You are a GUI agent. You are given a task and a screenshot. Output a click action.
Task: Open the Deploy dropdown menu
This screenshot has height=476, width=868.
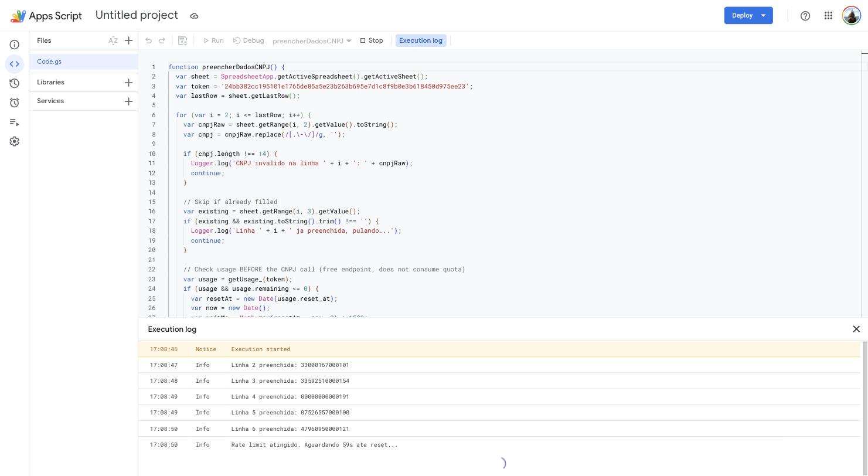[x=763, y=15]
